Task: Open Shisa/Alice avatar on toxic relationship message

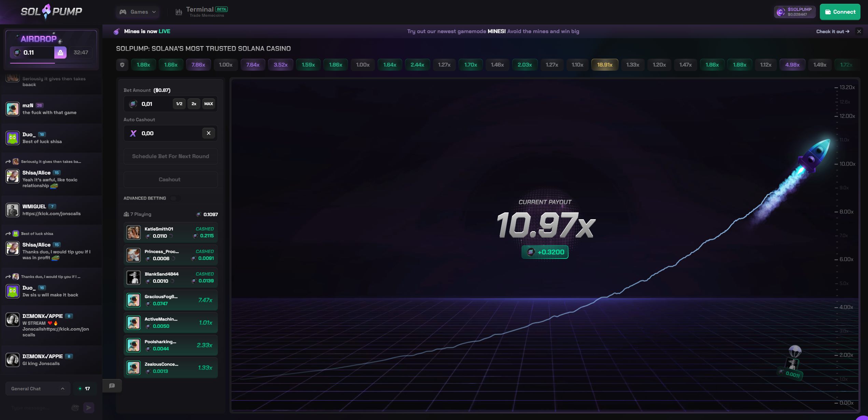Action: point(13,177)
